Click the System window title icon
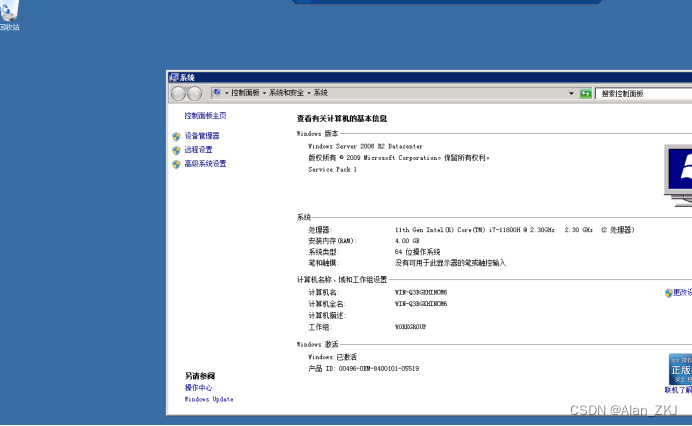The height and width of the screenshot is (426, 692). [x=174, y=78]
